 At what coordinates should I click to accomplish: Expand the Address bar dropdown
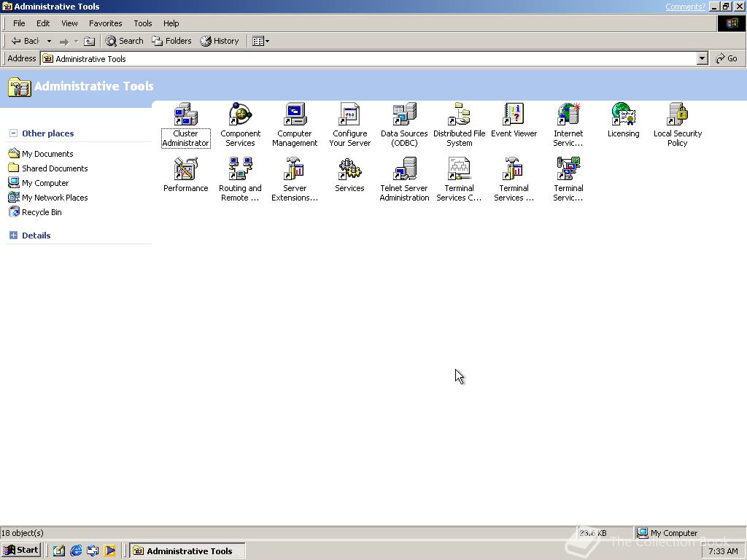702,58
